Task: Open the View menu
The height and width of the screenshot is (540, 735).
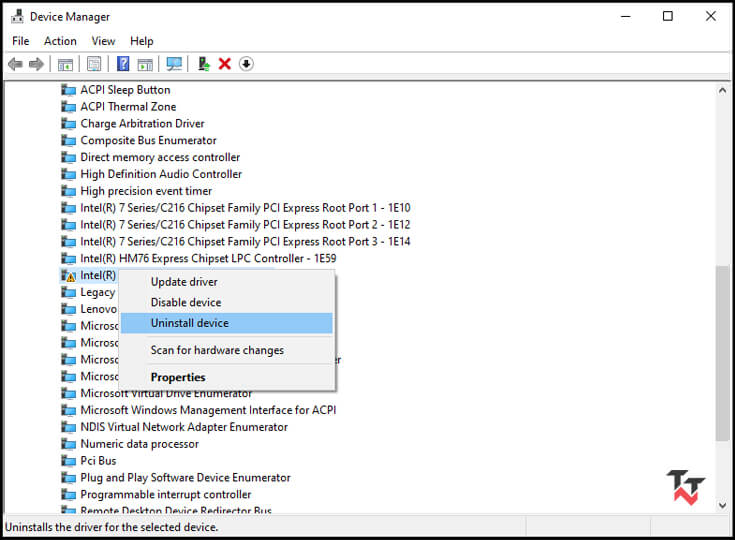Action: (x=103, y=41)
